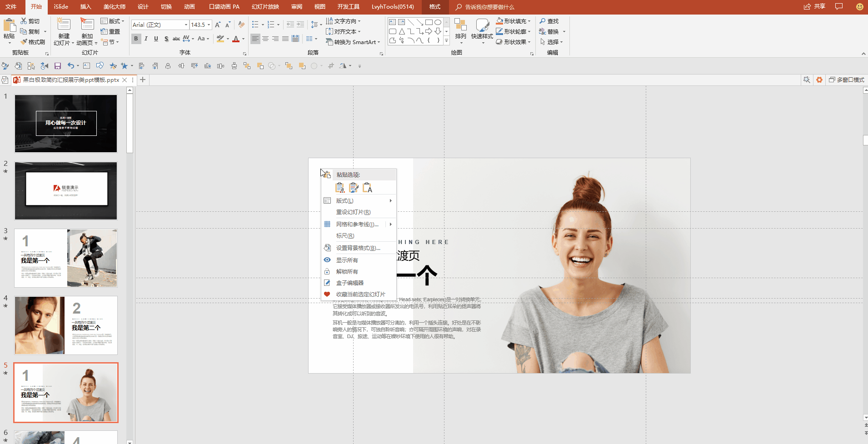Toggle center alignment paragraph button

[265, 39]
